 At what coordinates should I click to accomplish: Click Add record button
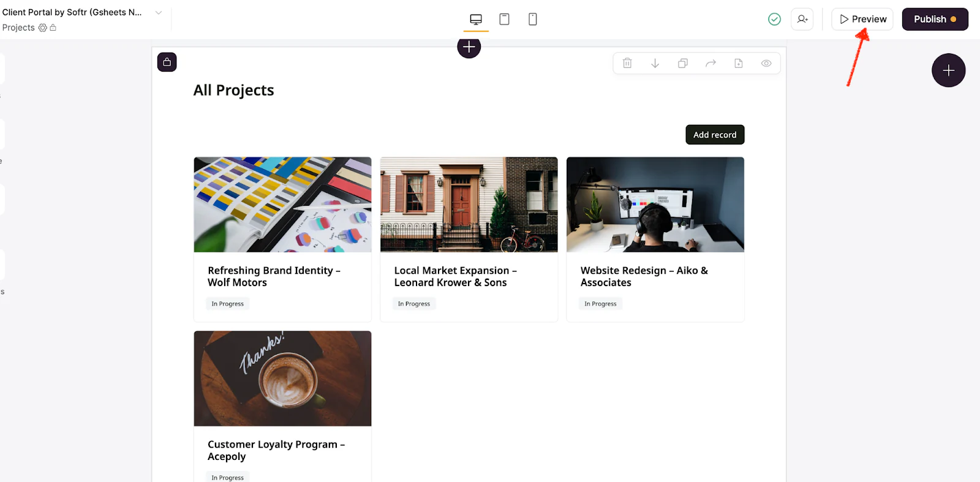[x=715, y=135]
